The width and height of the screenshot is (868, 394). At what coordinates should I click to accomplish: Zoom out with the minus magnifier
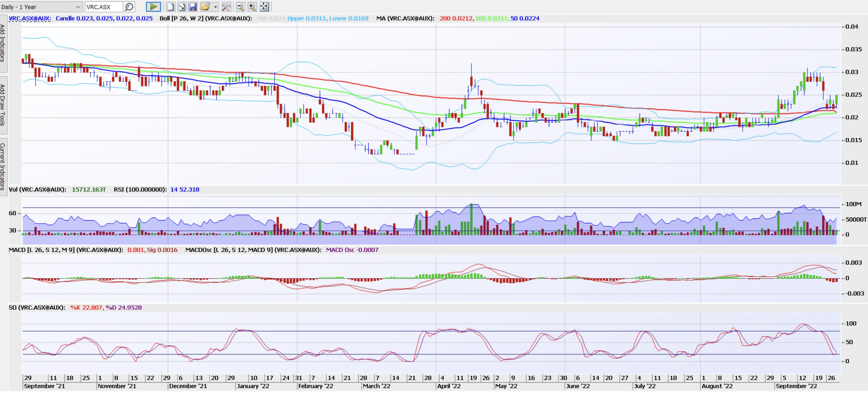coord(240,7)
